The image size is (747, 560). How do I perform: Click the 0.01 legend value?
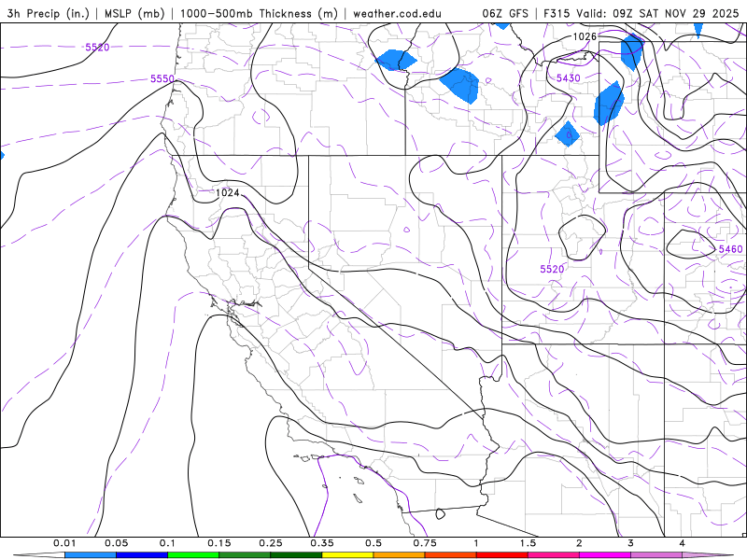[64, 543]
